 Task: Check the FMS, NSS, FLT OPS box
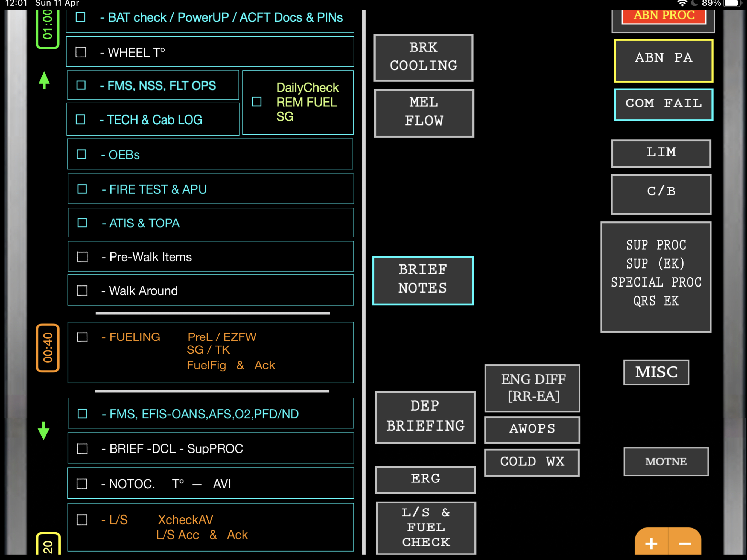[81, 85]
